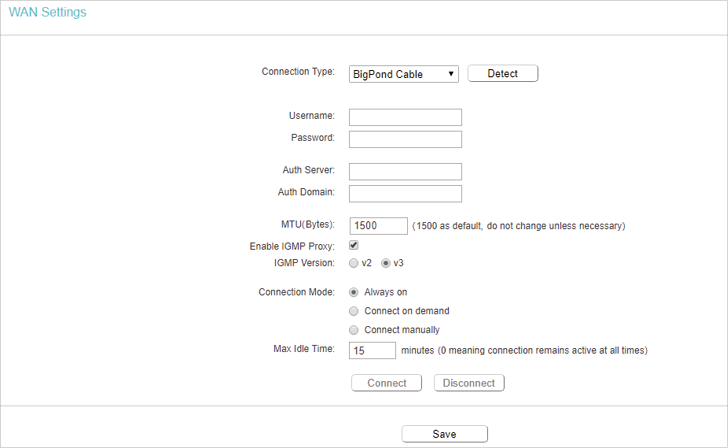Select the MTU(Bytes) field showing 1500

pos(378,226)
